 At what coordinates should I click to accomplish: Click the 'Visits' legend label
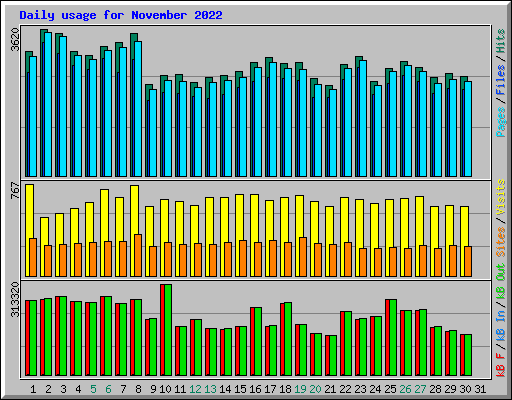501,197
